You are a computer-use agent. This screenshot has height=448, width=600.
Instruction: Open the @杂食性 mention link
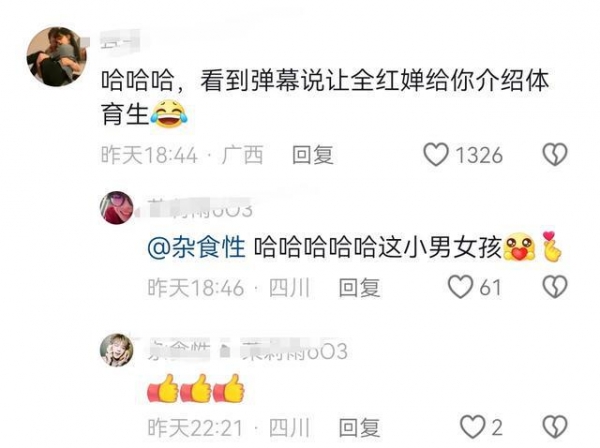click(x=196, y=248)
